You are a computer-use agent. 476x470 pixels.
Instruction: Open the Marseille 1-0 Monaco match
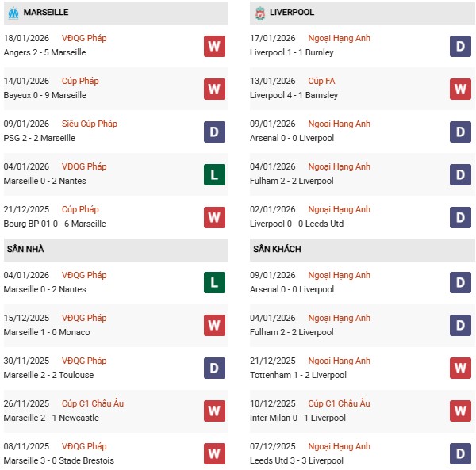pyautogui.click(x=47, y=332)
